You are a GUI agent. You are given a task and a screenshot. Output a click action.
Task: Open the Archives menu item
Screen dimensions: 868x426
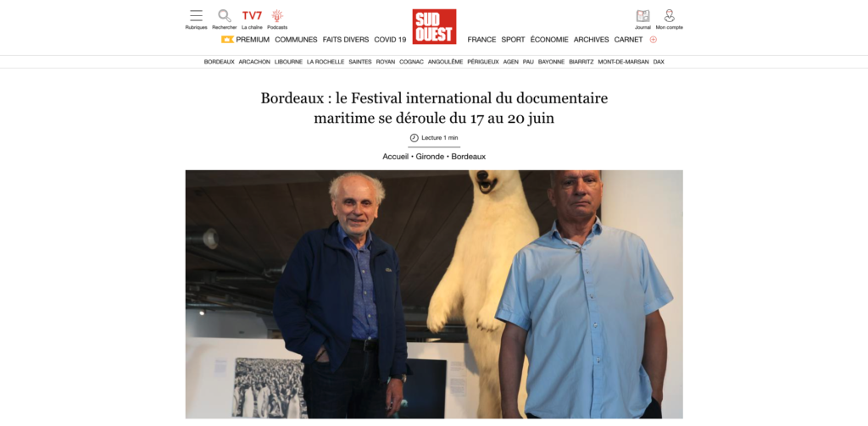(x=591, y=39)
